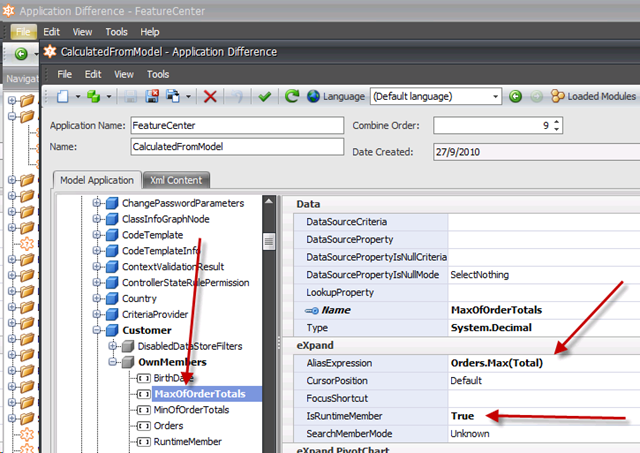The height and width of the screenshot is (453, 640).
Task: Open the New document dropdown arrow
Action: click(x=78, y=97)
